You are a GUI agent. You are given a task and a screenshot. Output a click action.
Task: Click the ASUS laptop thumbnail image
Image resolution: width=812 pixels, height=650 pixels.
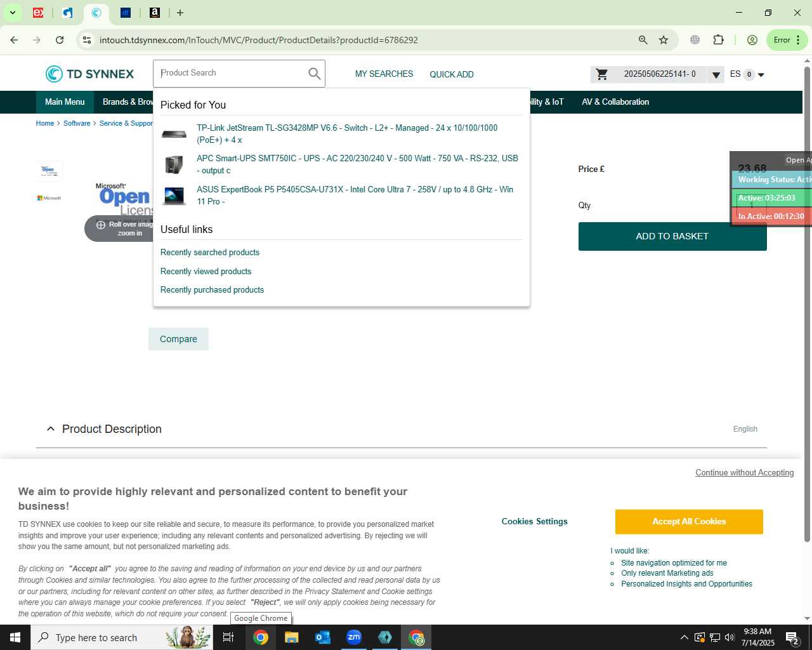174,196
